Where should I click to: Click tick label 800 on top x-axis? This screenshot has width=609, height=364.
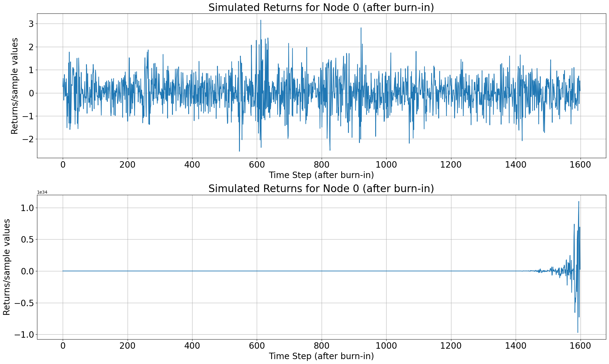coord(321,165)
